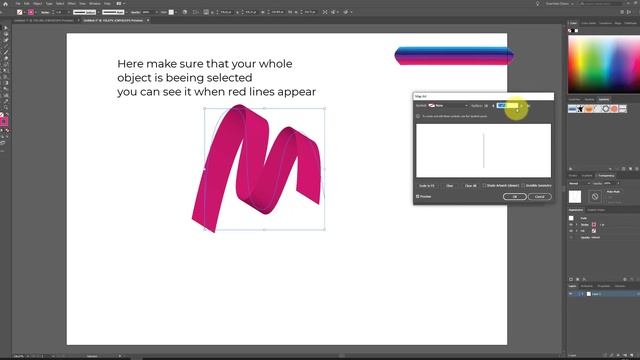Click Add New Stroke icon in Appearance
Image resolution: width=640 pixels, height=360 pixels.
tap(571, 280)
